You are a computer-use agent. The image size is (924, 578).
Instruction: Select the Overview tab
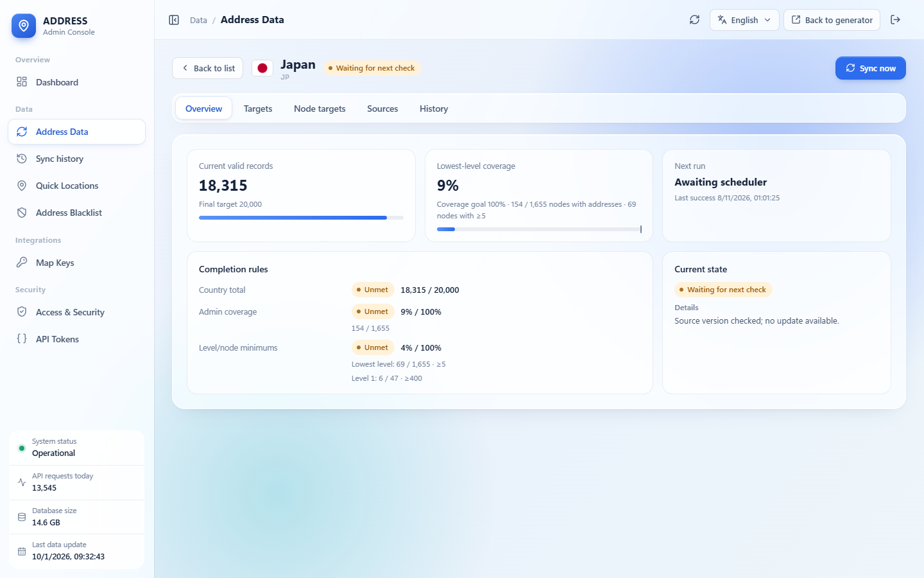[x=203, y=109]
